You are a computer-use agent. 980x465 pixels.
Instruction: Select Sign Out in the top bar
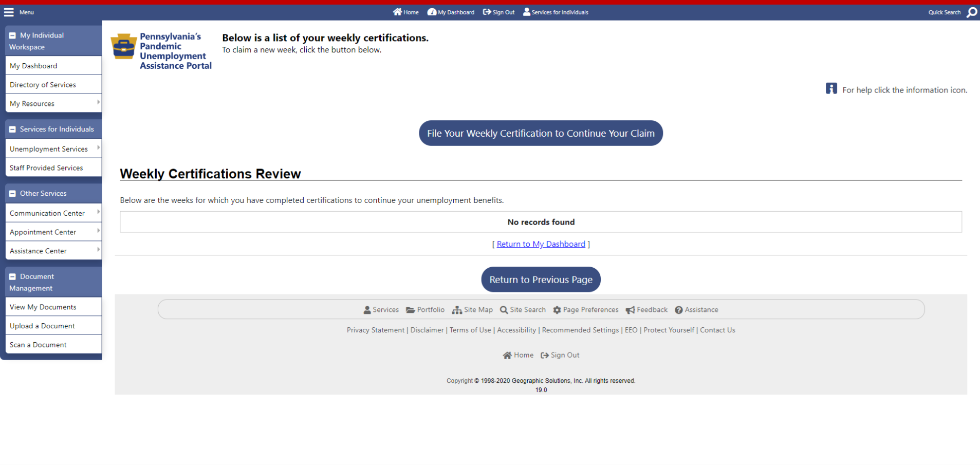click(498, 12)
